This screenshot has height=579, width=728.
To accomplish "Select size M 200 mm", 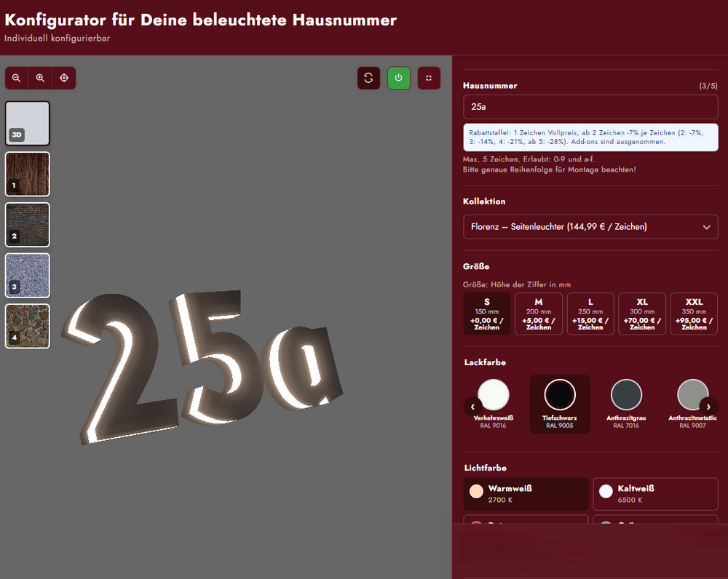I will (x=539, y=314).
